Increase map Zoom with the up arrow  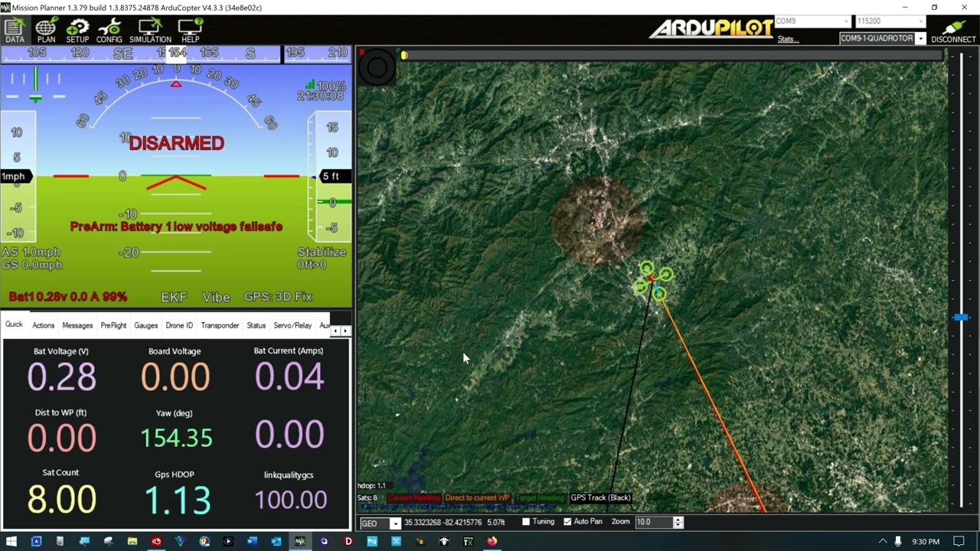(678, 519)
